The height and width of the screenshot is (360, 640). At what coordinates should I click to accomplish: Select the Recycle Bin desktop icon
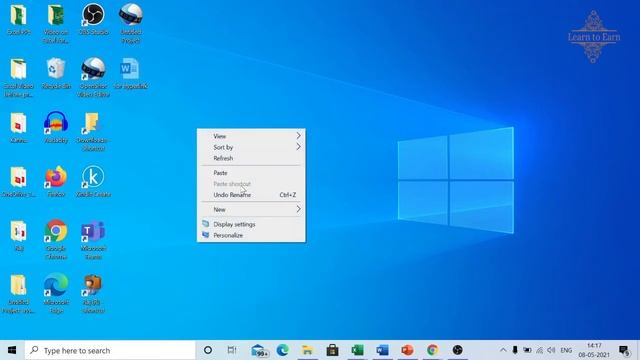(x=56, y=73)
